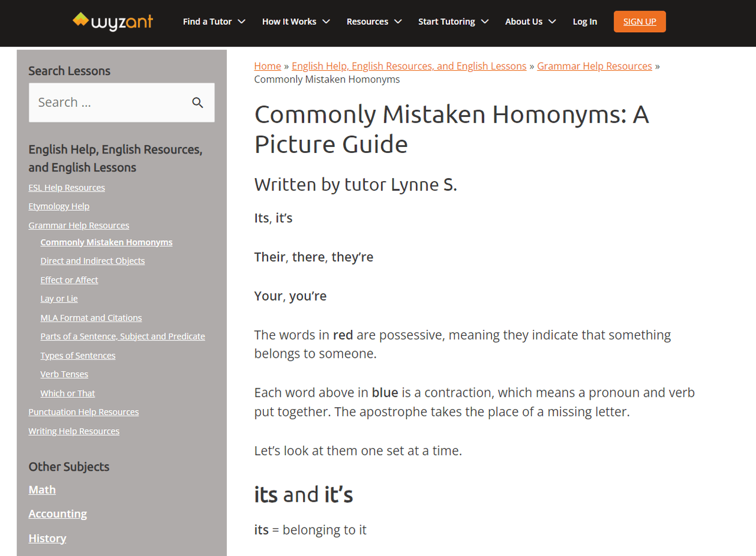This screenshot has height=556, width=756.
Task: Open the Etymology Help page
Action: click(58, 207)
